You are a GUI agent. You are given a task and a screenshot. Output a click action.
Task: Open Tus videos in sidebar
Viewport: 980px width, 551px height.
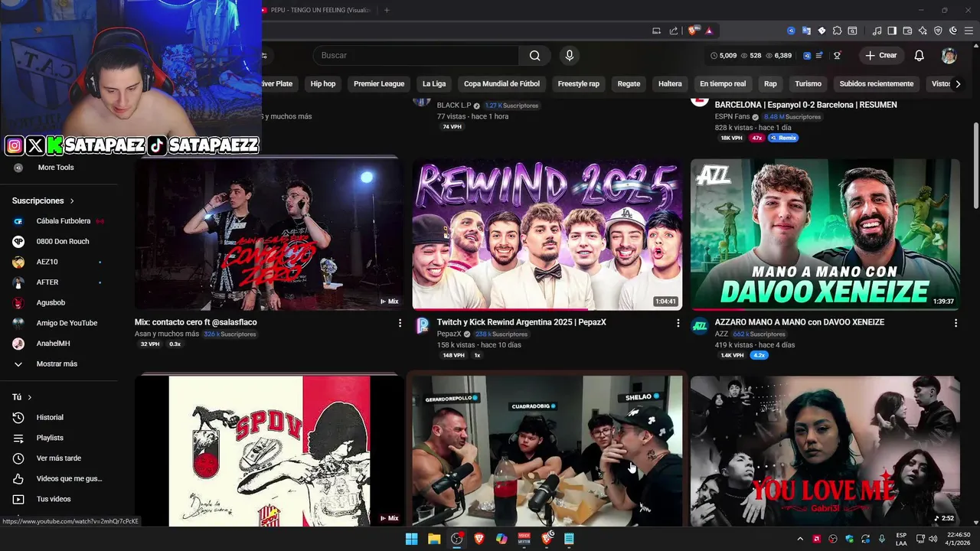coord(54,499)
